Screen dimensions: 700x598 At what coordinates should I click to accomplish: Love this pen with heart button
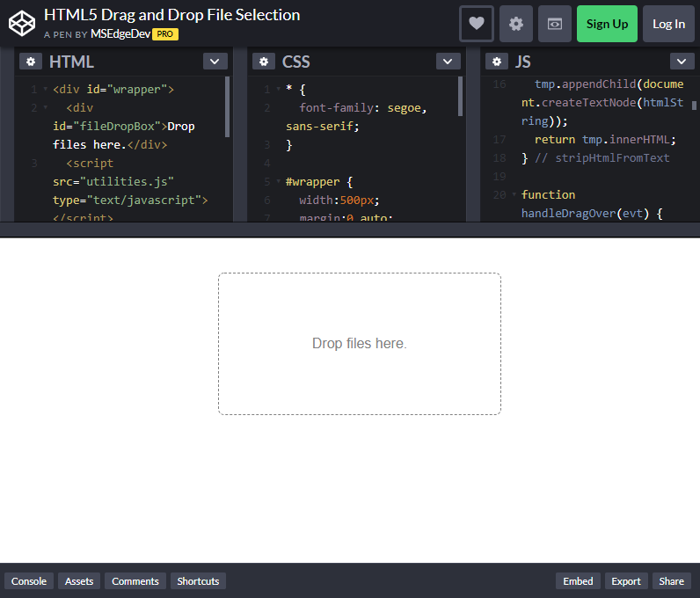click(x=477, y=24)
